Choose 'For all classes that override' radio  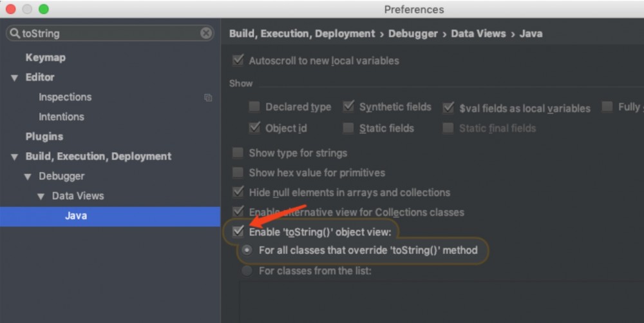(247, 250)
